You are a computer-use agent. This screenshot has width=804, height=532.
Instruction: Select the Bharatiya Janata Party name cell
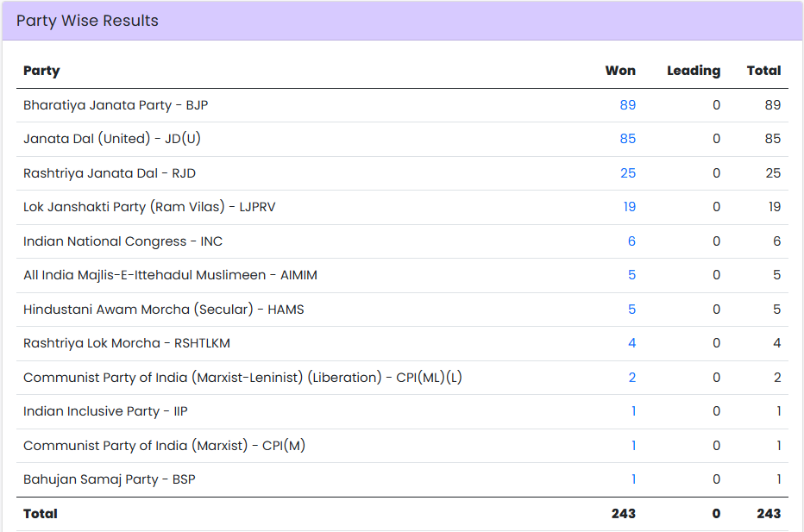click(116, 105)
